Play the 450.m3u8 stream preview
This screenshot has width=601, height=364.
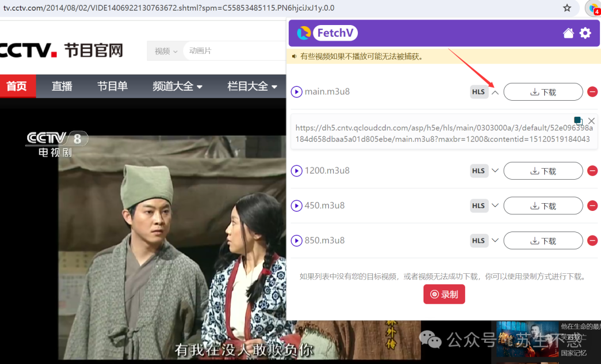[296, 206]
